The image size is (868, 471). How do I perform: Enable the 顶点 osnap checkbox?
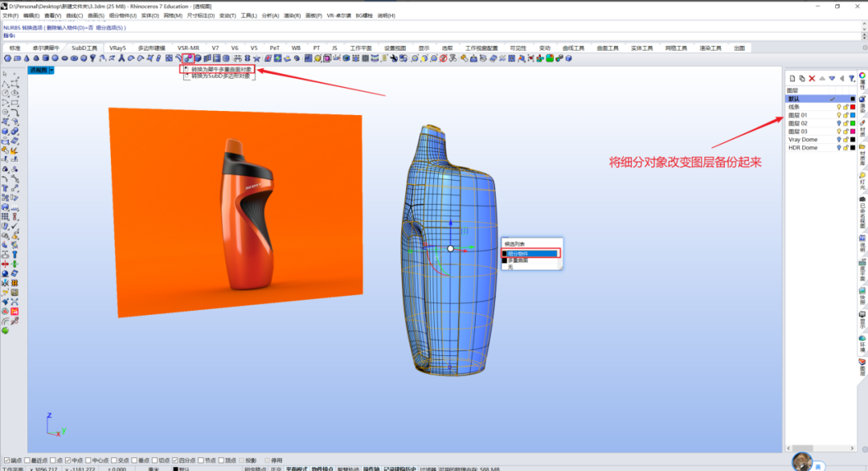(x=221, y=461)
